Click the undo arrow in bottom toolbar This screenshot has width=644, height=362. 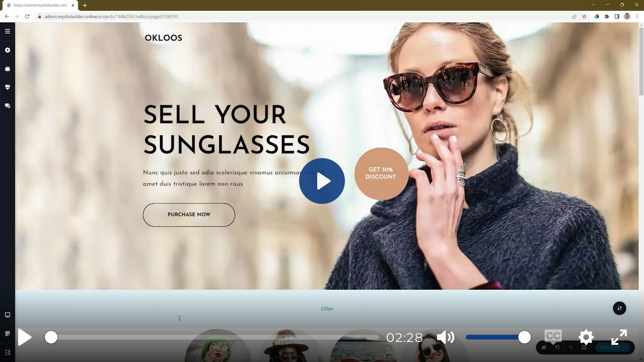tap(557, 347)
